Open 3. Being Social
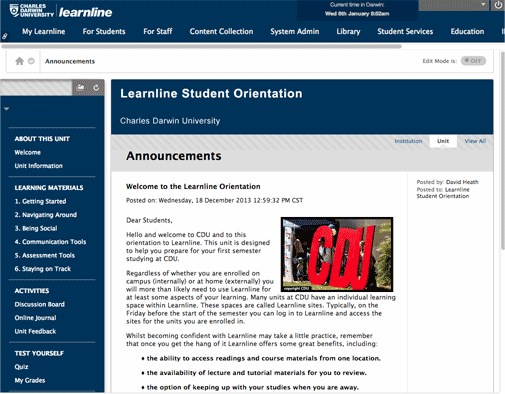 click(36, 228)
